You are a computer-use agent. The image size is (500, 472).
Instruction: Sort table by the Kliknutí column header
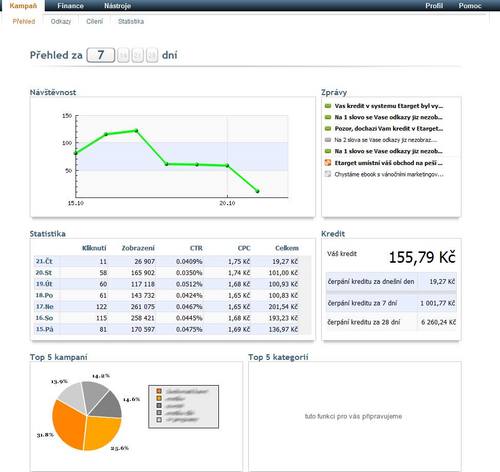(94, 248)
